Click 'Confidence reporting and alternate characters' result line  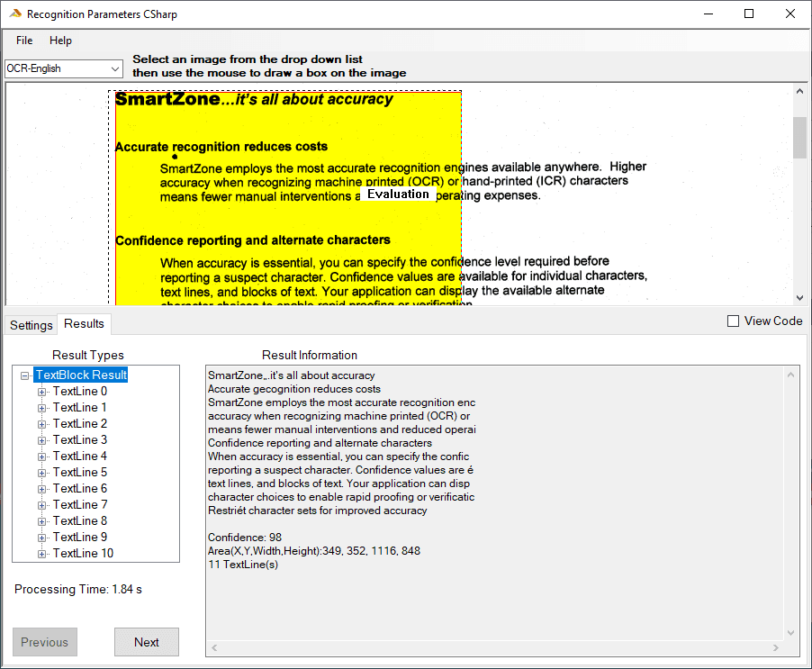[320, 443]
